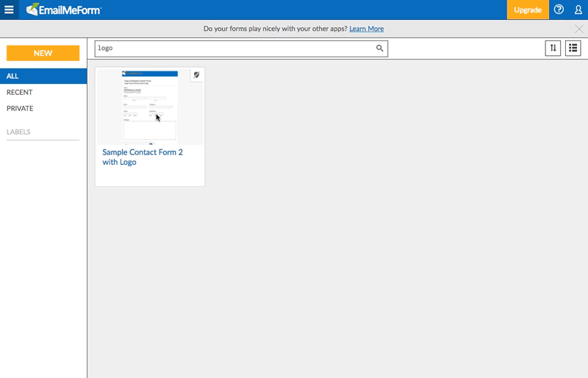
Task: Follow the Learn More link
Action: (366, 29)
